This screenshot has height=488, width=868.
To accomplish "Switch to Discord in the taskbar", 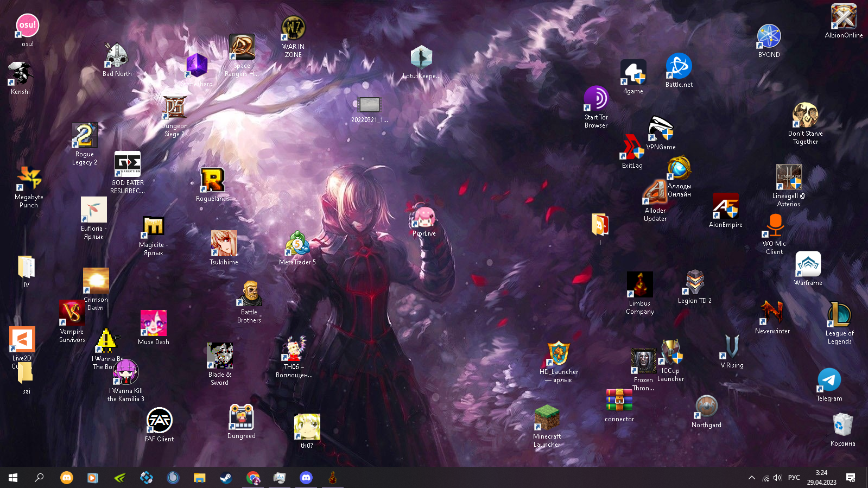I will [x=306, y=478].
